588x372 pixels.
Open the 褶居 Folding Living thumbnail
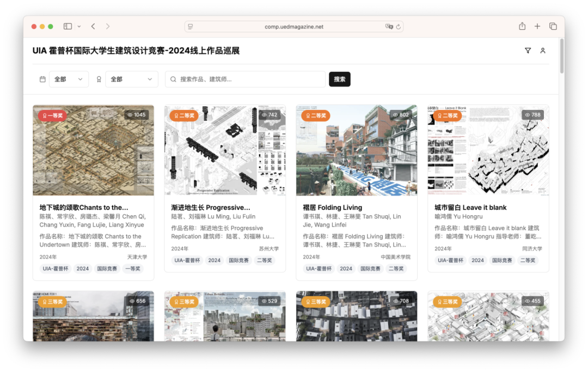(x=357, y=150)
